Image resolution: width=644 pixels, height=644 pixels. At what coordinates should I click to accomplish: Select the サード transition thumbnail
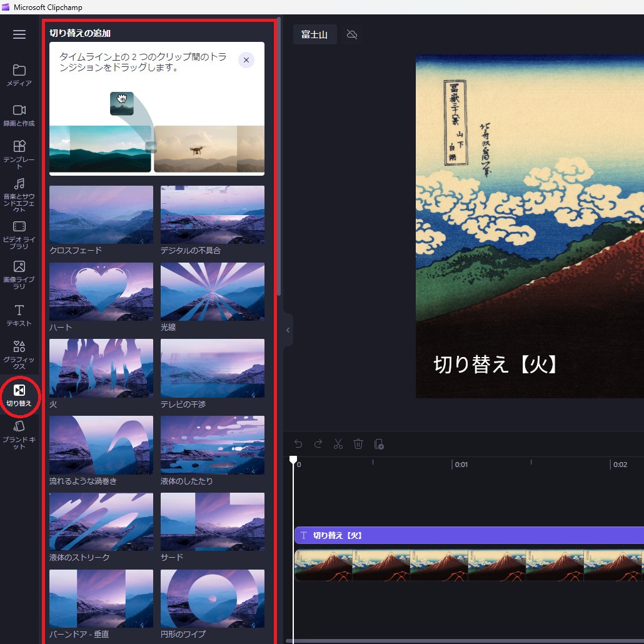click(213, 521)
